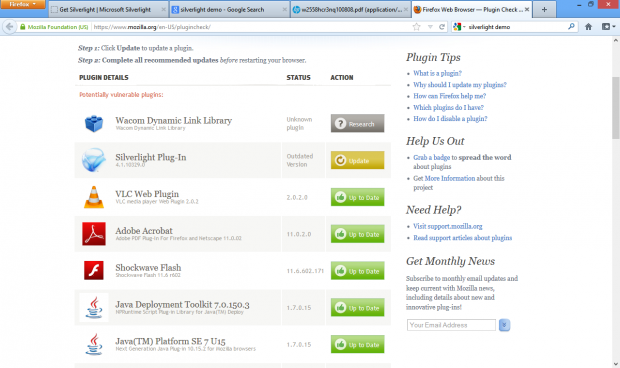Select the Firefox Plugin Check tab

(471, 9)
